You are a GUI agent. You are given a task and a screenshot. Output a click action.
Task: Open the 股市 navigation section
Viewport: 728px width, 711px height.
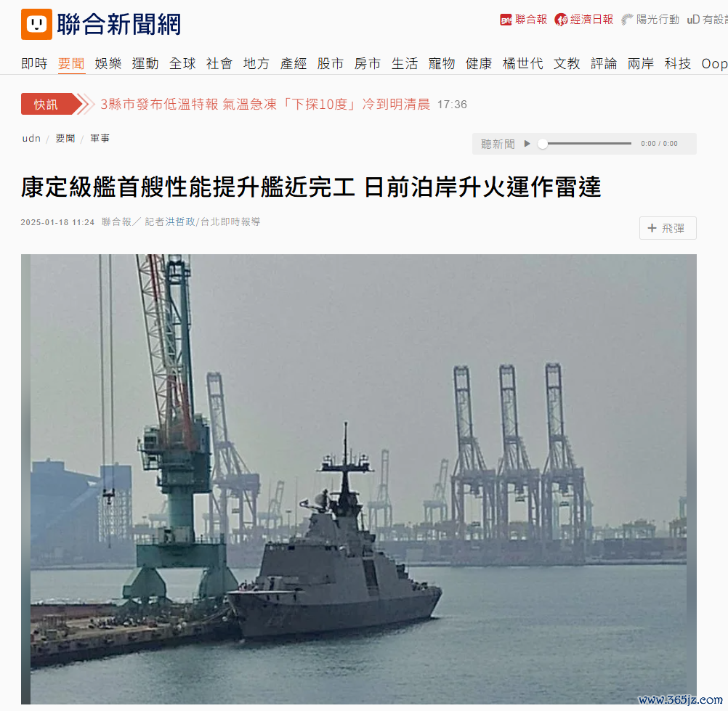[331, 64]
